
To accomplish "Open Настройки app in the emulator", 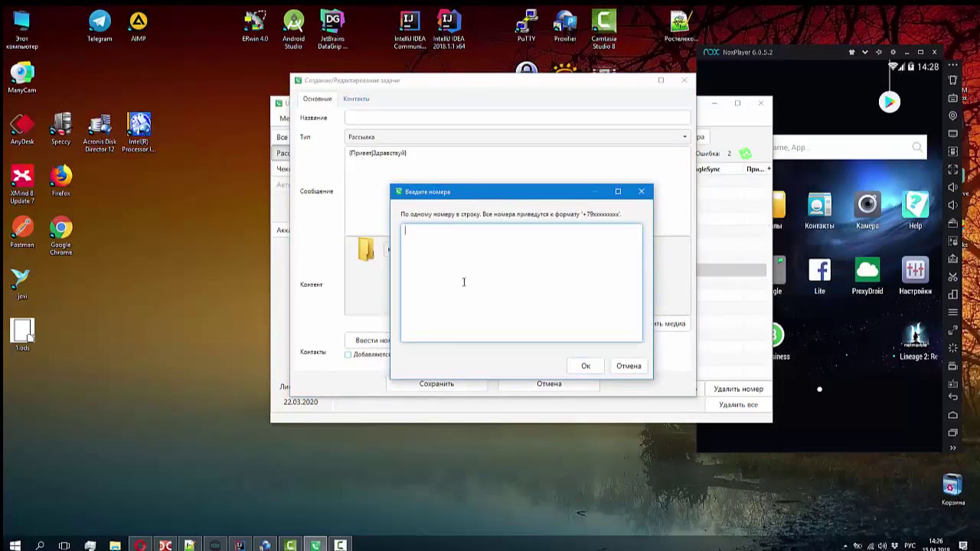I will [915, 271].
